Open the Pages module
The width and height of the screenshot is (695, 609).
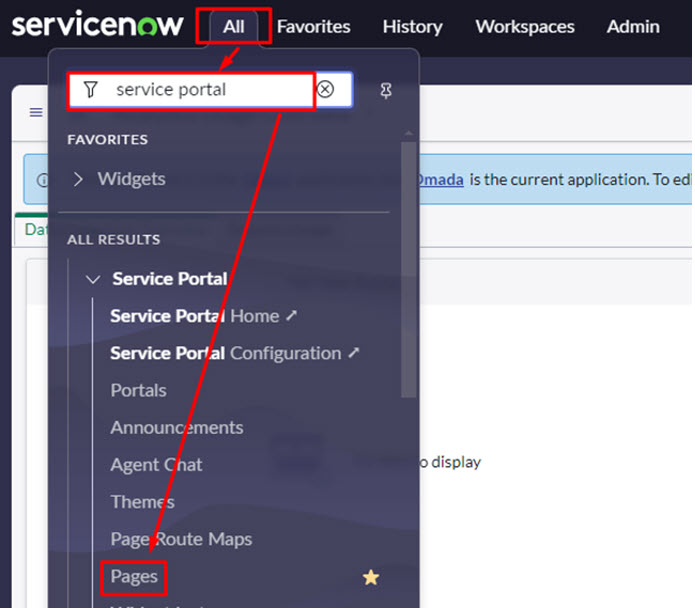click(134, 577)
